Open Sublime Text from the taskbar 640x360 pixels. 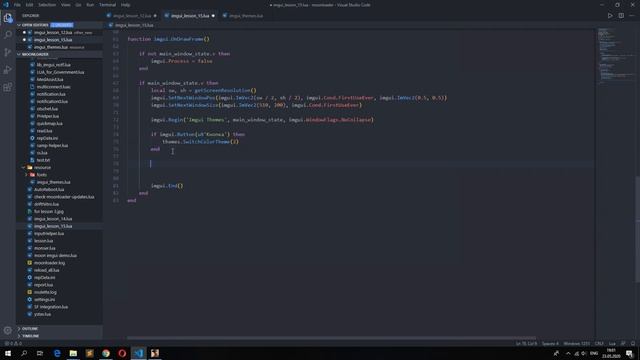pos(90,353)
